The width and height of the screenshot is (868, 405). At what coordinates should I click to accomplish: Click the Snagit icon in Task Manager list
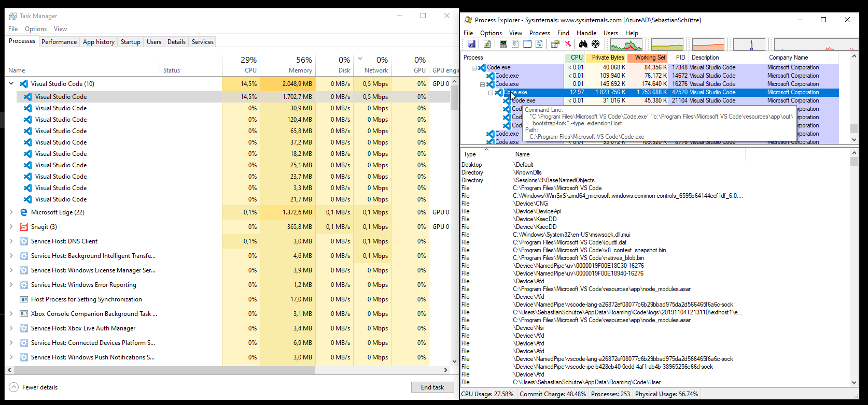pos(23,227)
